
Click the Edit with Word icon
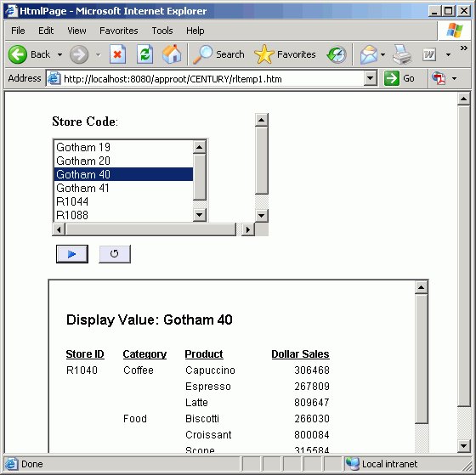pyautogui.click(x=429, y=54)
